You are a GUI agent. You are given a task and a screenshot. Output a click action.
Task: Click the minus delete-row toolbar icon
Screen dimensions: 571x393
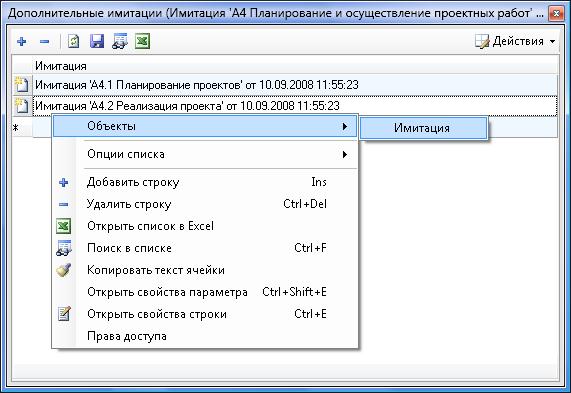(44, 42)
